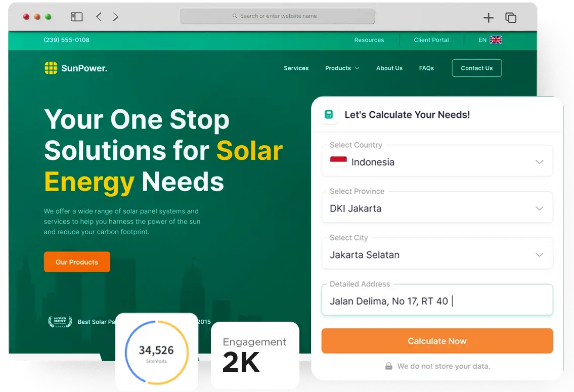Open the Resources link
This screenshot has height=392, width=574.
pos(369,40)
